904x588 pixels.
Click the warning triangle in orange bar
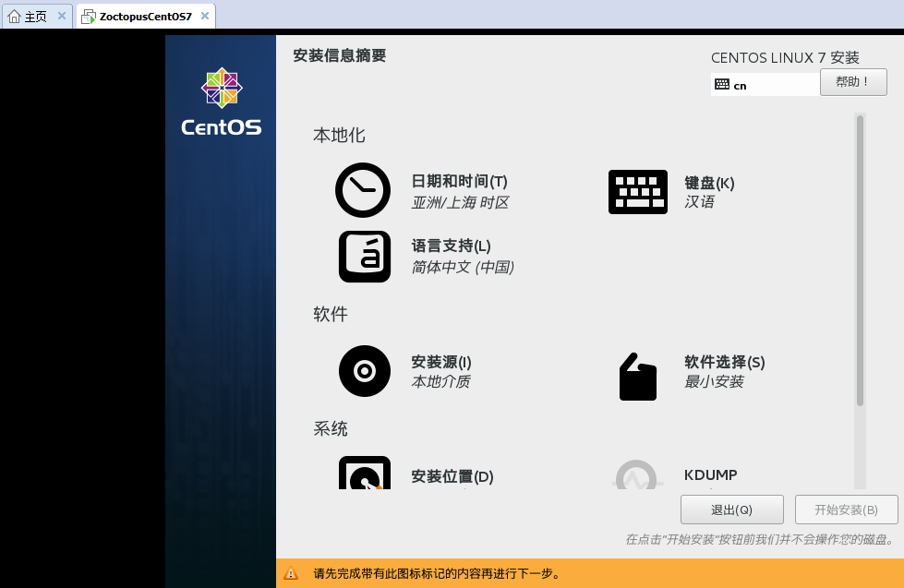tap(291, 573)
